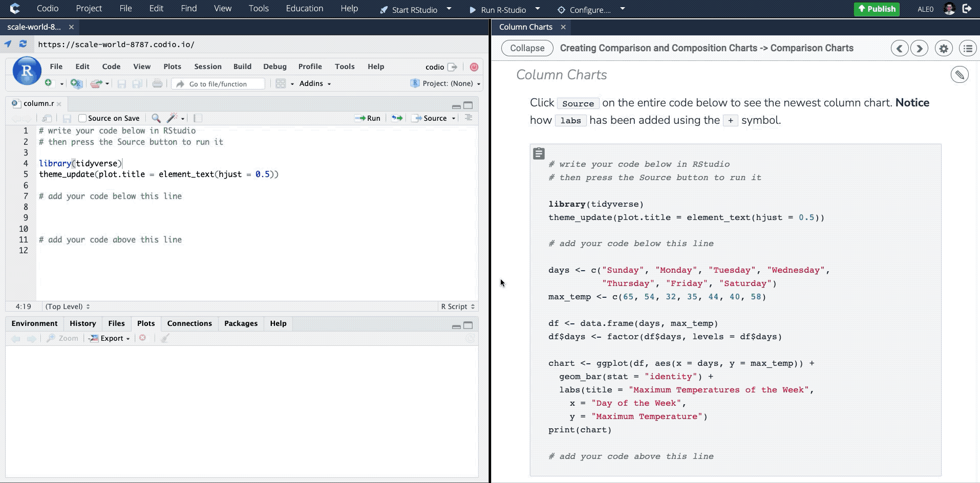Click the copy code clipboard icon above the example
Viewport: 980px width, 483px height.
click(x=538, y=153)
